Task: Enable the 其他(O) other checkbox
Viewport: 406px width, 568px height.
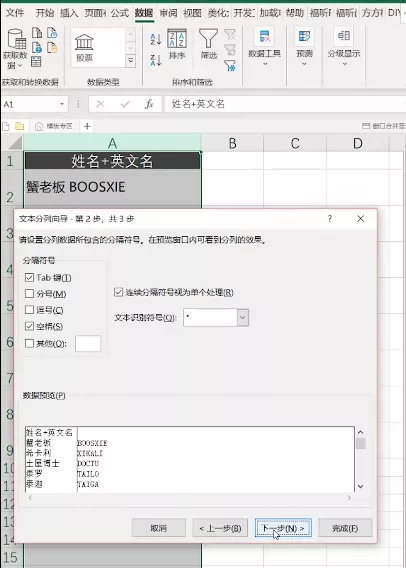Action: coord(29,343)
